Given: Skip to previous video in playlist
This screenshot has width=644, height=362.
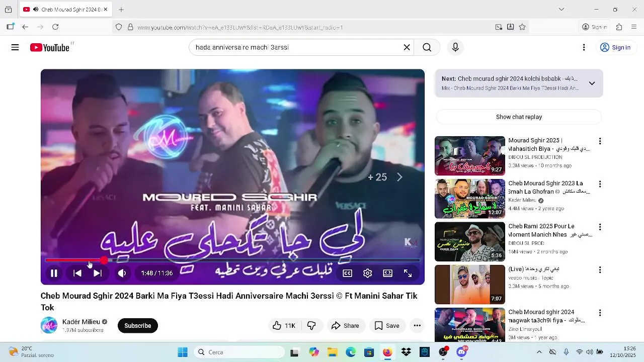Looking at the screenshot, I should coord(77,273).
